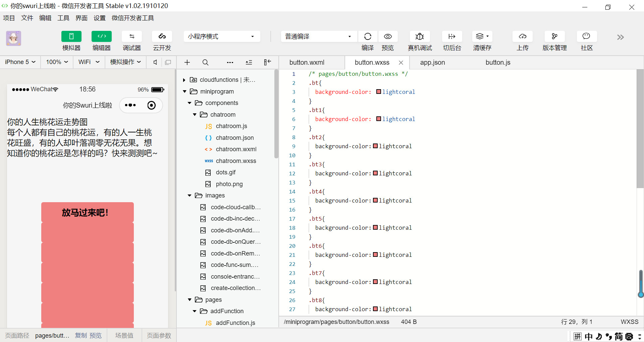Image resolution: width=644 pixels, height=342 pixels.
Task: Open the iPhone 5 device dropdown
Action: 20,62
